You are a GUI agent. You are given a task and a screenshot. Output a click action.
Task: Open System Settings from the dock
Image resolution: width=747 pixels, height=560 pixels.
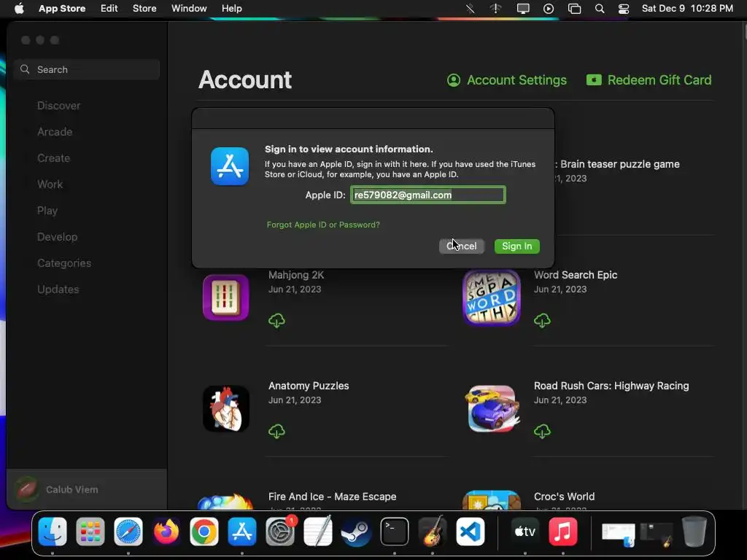tap(280, 532)
